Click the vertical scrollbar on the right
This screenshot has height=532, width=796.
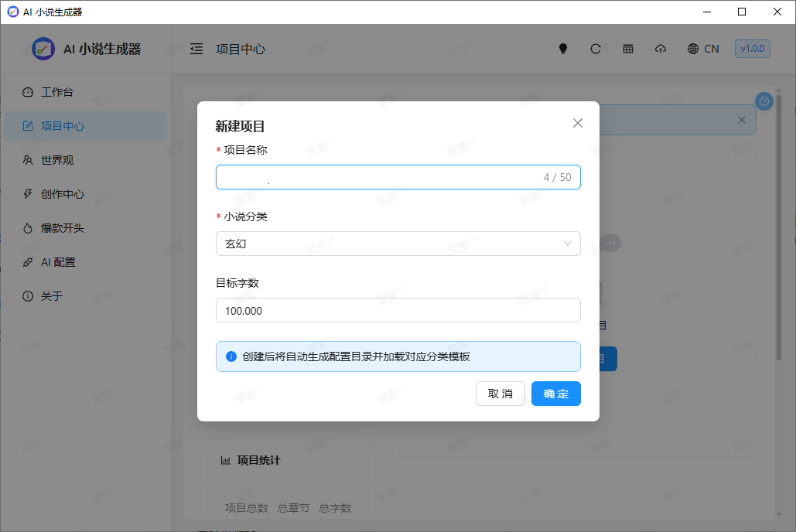click(779, 227)
